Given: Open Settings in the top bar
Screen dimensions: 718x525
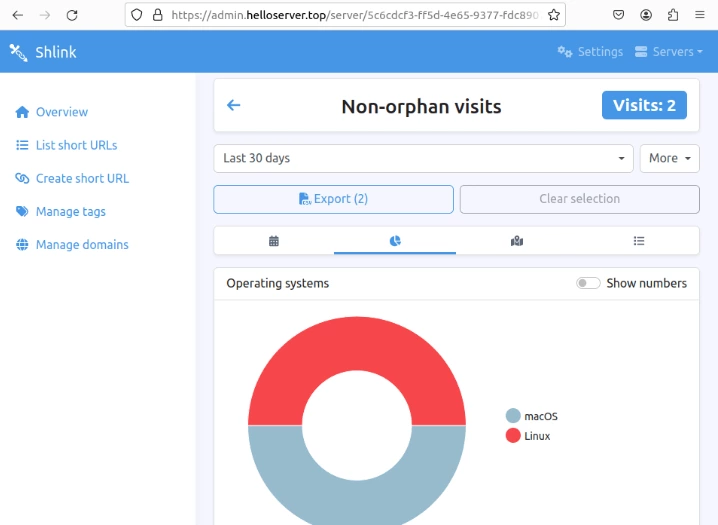Looking at the screenshot, I should [x=590, y=52].
